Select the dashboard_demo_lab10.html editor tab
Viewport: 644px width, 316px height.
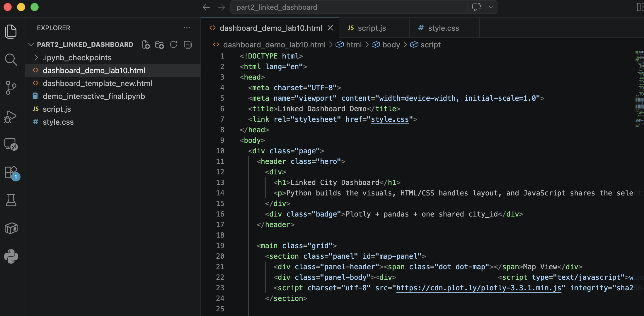[x=270, y=28]
